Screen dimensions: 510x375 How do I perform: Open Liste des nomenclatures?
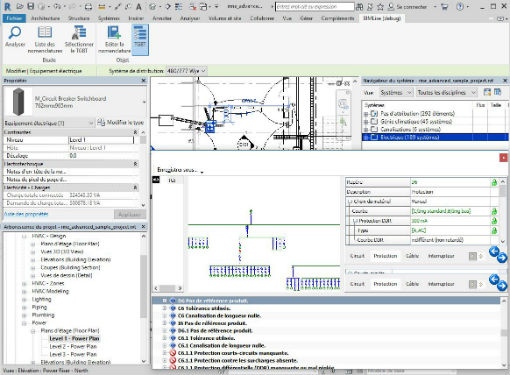point(45,33)
